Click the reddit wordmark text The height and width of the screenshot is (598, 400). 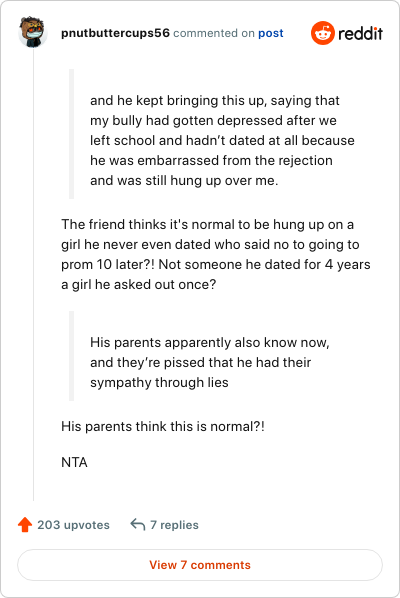click(360, 34)
